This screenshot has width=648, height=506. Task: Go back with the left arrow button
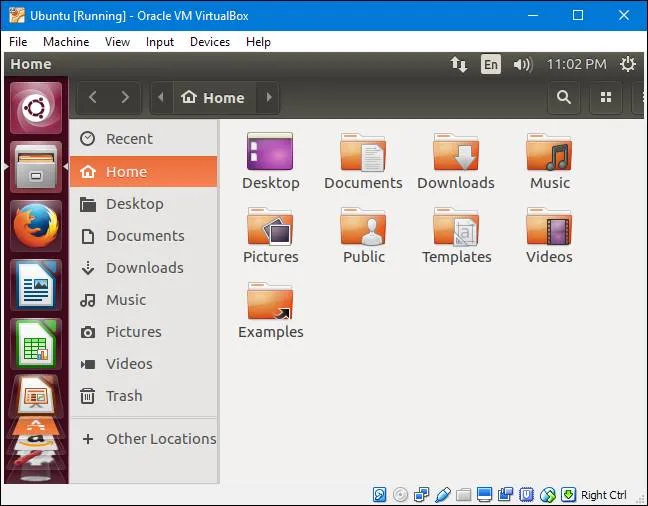(x=93, y=97)
